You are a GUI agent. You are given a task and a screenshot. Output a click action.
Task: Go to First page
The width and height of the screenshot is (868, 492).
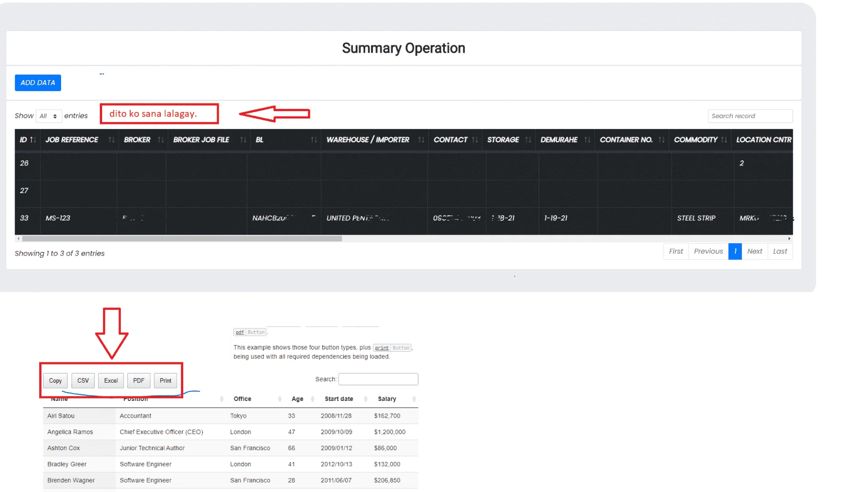click(676, 251)
